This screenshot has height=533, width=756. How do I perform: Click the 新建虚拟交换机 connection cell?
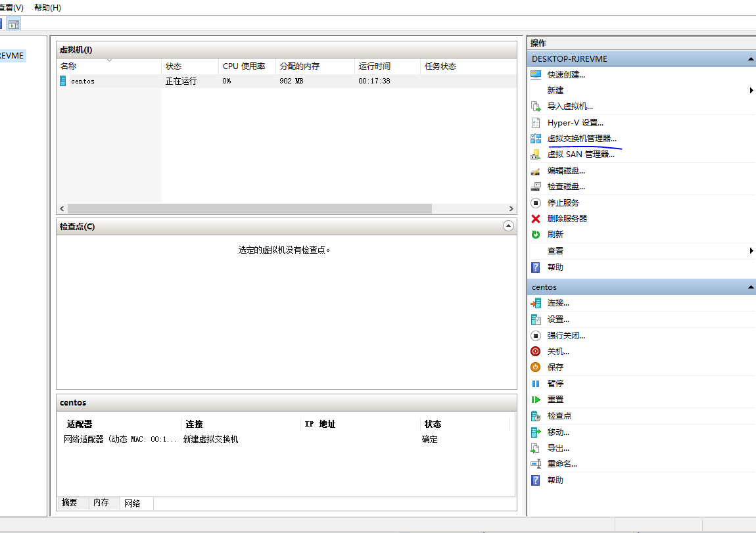[x=211, y=440]
